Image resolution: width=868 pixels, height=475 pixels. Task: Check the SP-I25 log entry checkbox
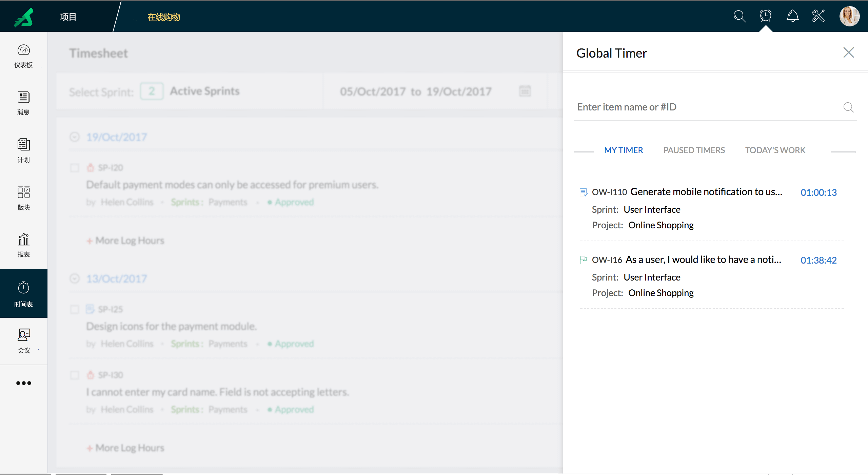click(75, 309)
